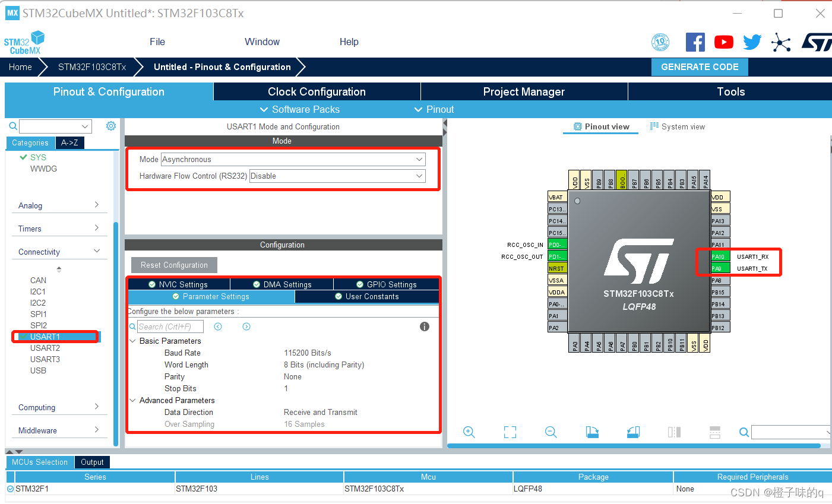
Task: Rotate the chip view clockwise
Action: pos(592,432)
